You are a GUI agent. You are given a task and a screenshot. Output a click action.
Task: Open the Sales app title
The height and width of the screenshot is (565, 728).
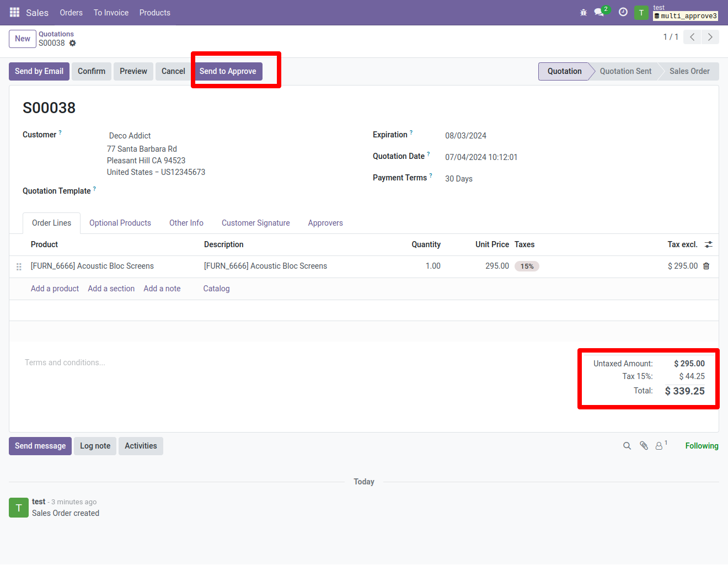point(37,12)
